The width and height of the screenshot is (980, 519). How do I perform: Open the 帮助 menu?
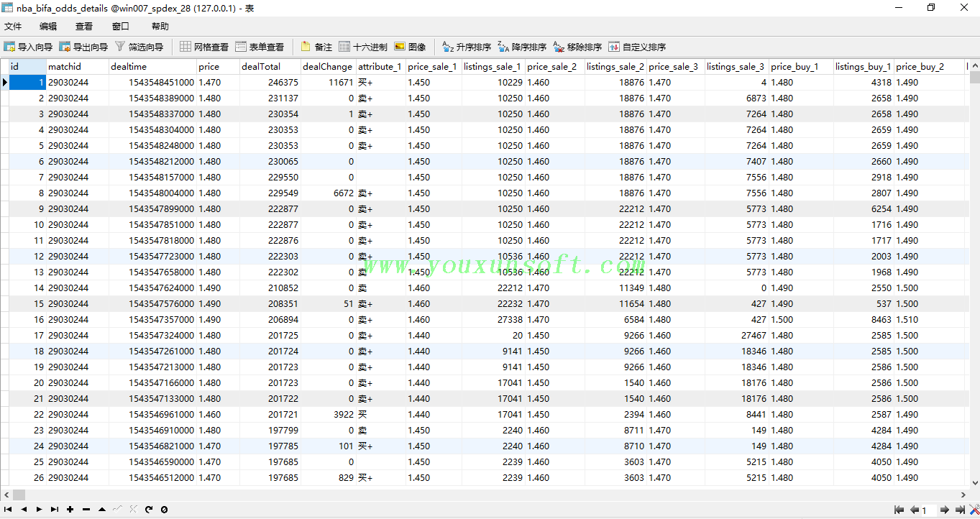[x=160, y=27]
